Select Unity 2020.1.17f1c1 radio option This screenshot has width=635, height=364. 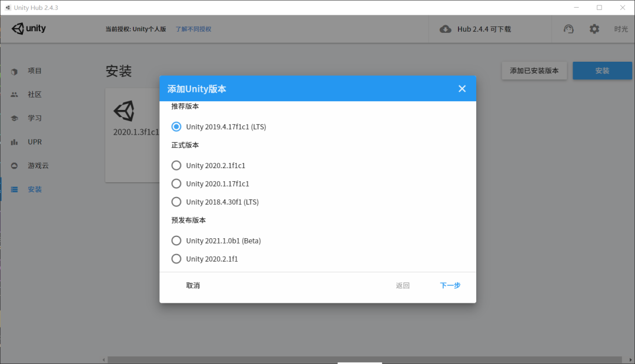coord(176,183)
